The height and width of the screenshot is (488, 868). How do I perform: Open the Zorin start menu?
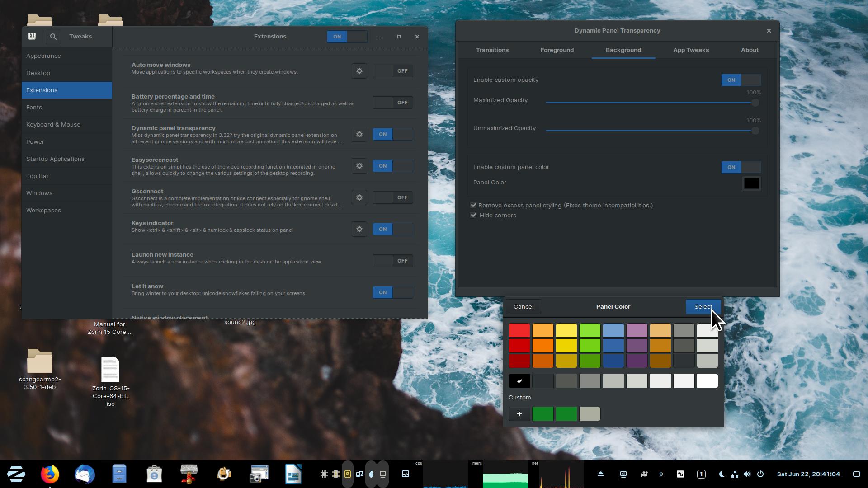point(16,474)
